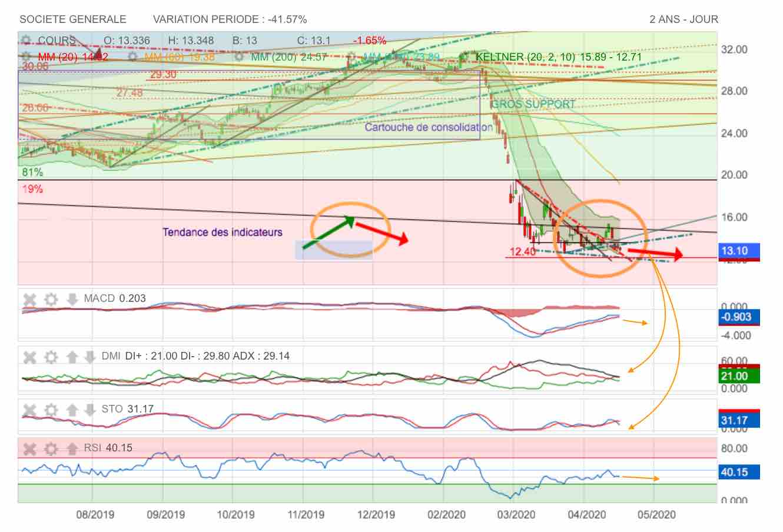Click the RSI indicator name label

(92, 448)
